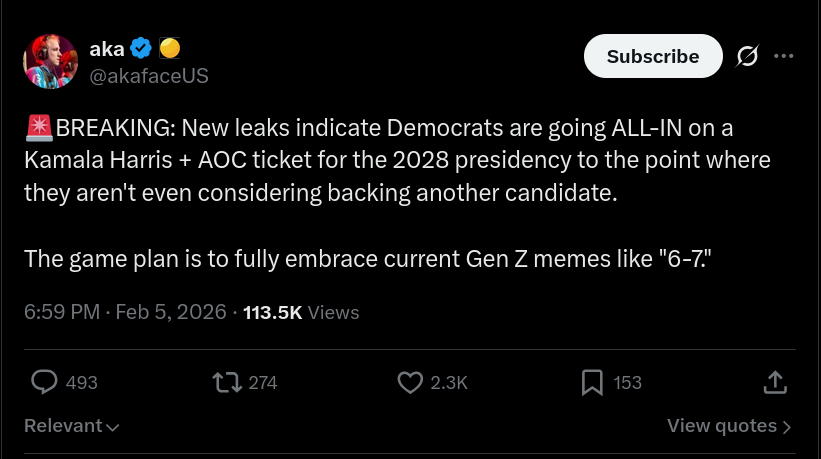Open View quotes link

click(x=721, y=426)
